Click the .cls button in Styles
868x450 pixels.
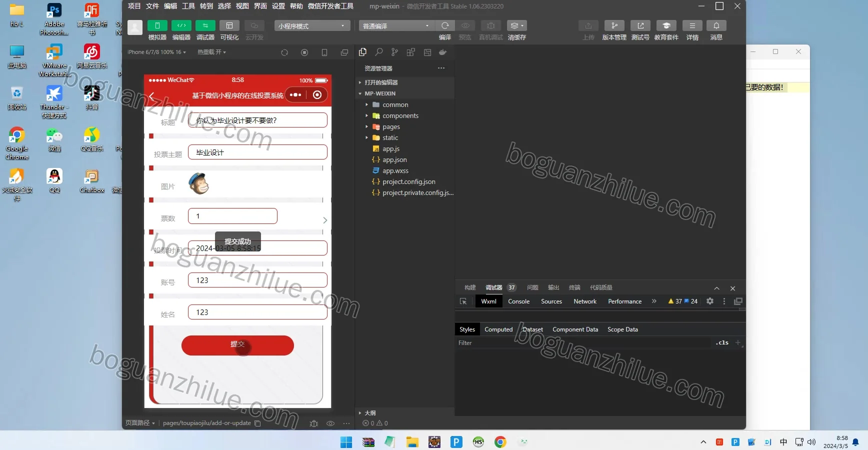pos(722,342)
